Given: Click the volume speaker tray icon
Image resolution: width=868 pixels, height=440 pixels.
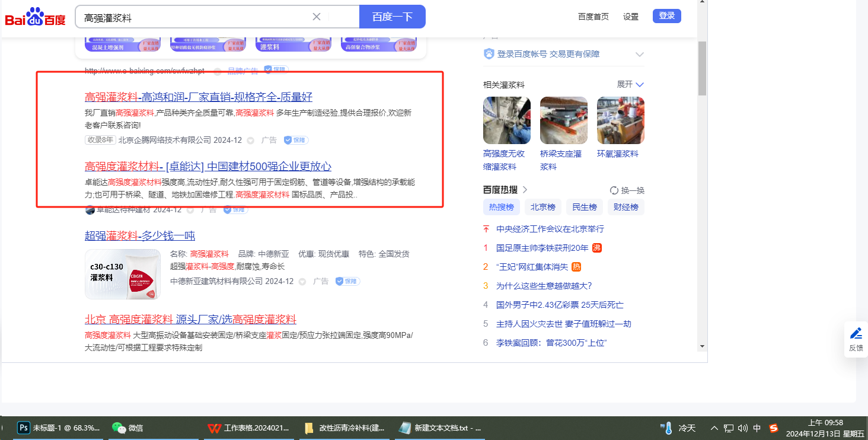Looking at the screenshot, I should coord(743,428).
